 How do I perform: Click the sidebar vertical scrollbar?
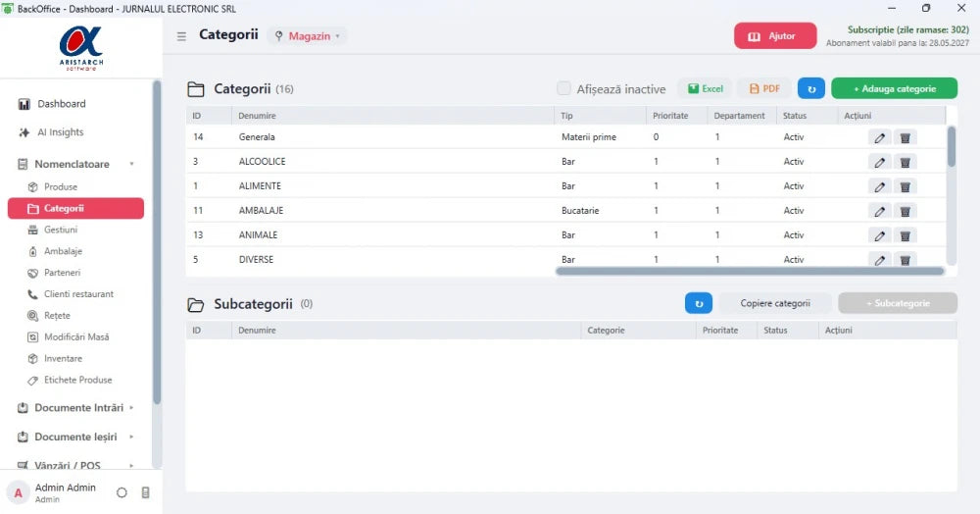coord(156,242)
